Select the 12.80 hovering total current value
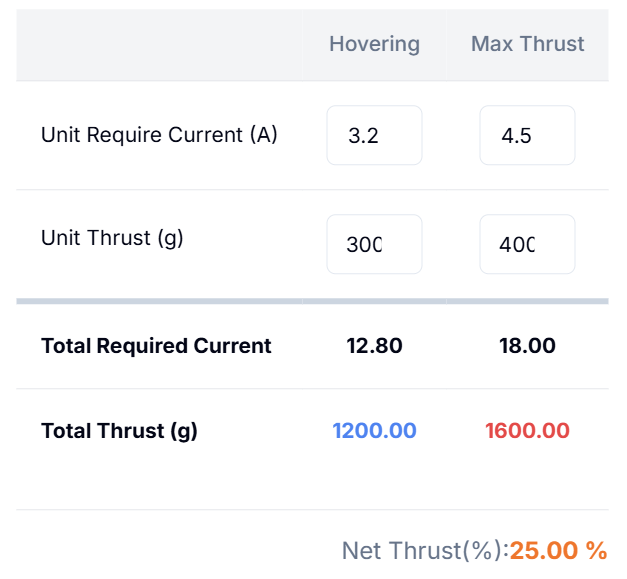Image resolution: width=627 pixels, height=579 pixels. (374, 345)
